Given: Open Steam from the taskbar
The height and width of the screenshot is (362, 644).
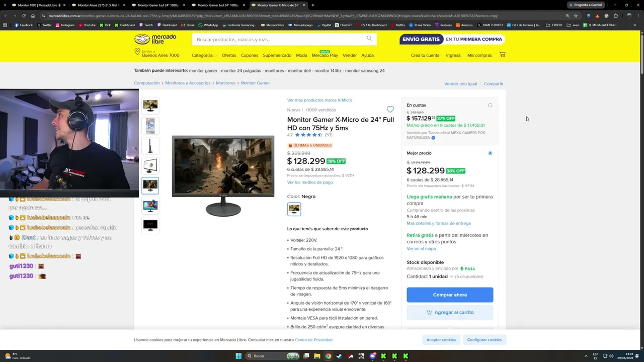Looking at the screenshot, I should 339,356.
